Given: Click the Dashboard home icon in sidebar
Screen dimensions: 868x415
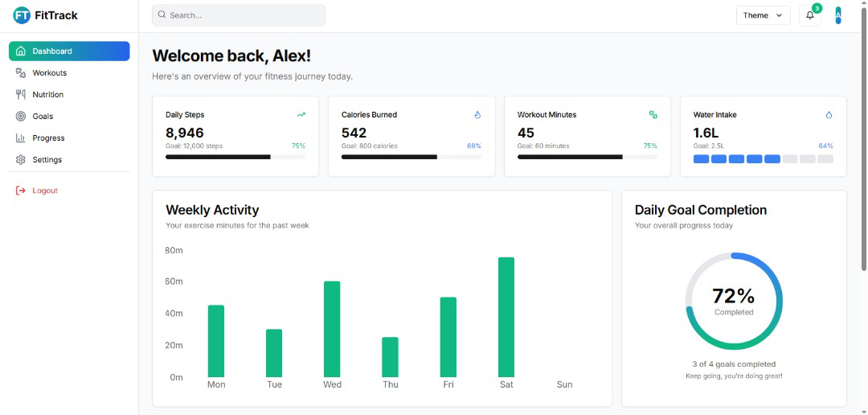Looking at the screenshot, I should 20,51.
